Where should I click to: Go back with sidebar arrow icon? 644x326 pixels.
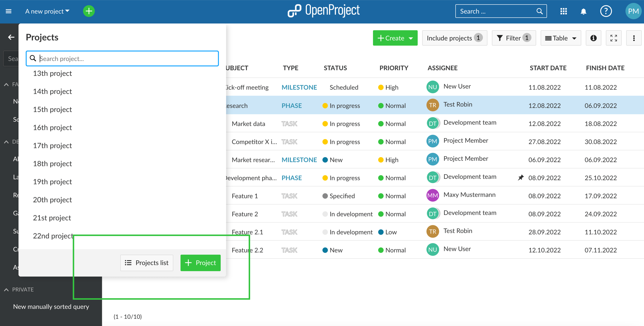click(x=11, y=37)
